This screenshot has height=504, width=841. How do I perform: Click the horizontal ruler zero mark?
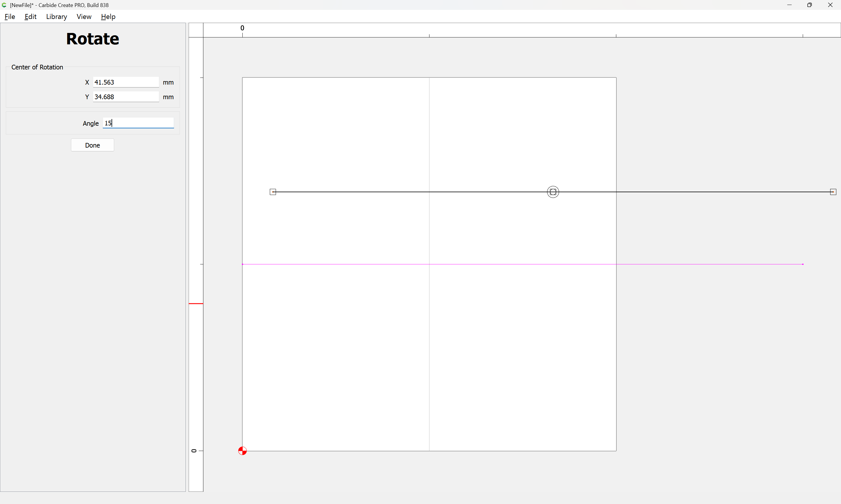(x=242, y=28)
